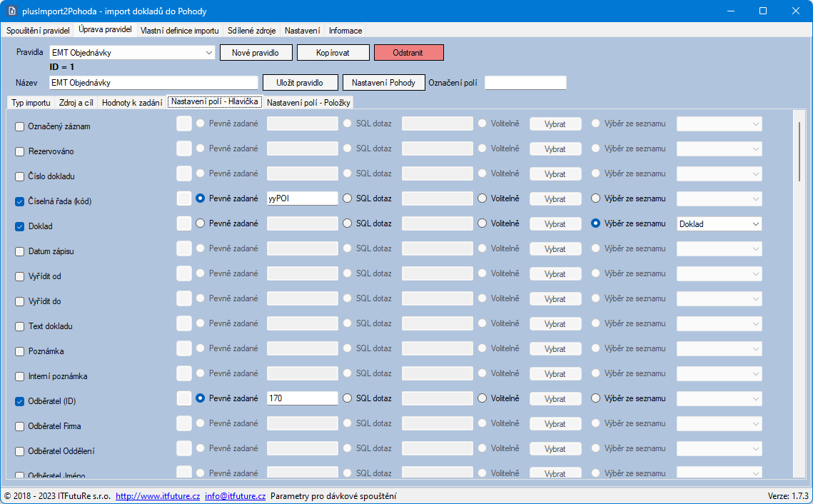
Task: Go to Vlastní definice importu tab
Action: [x=179, y=31]
